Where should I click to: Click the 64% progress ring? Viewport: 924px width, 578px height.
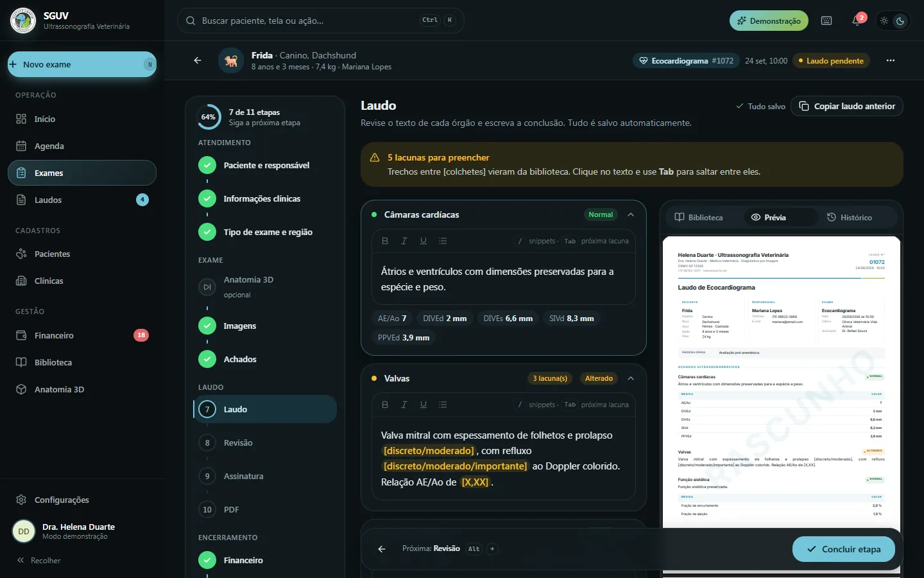coord(208,117)
